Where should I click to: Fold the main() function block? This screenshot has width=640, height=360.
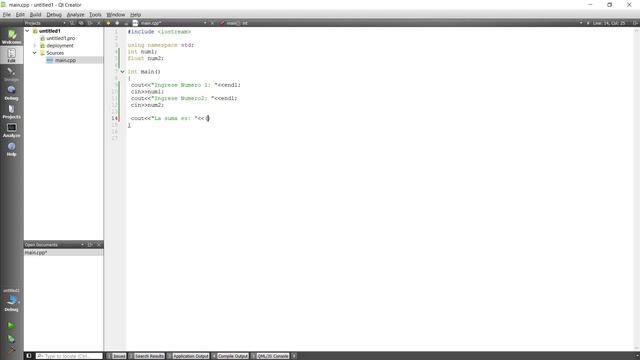click(x=122, y=72)
